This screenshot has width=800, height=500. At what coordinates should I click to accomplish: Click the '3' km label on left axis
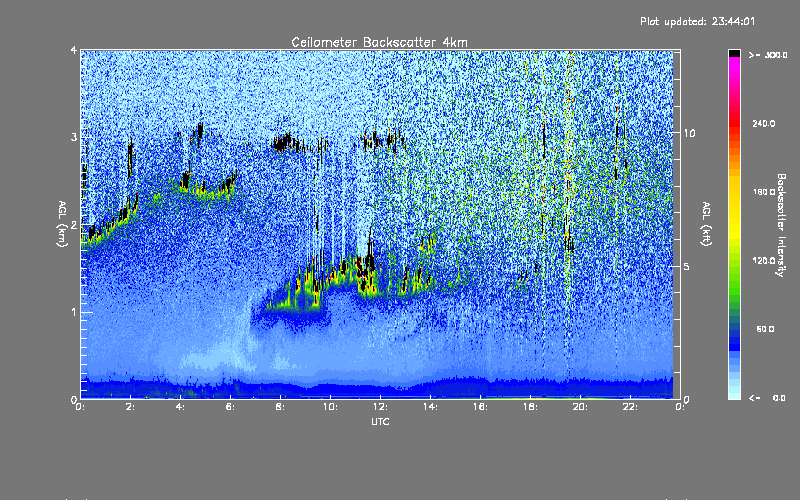(74, 137)
